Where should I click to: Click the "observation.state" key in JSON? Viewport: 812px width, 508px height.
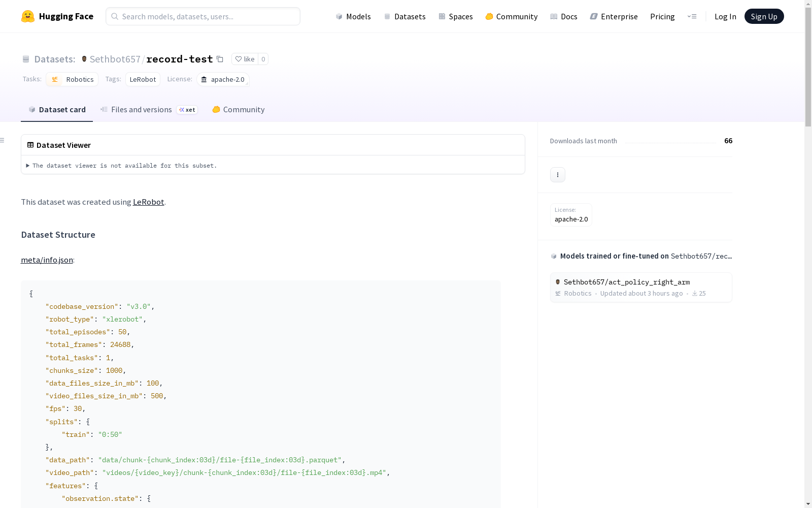100,498
